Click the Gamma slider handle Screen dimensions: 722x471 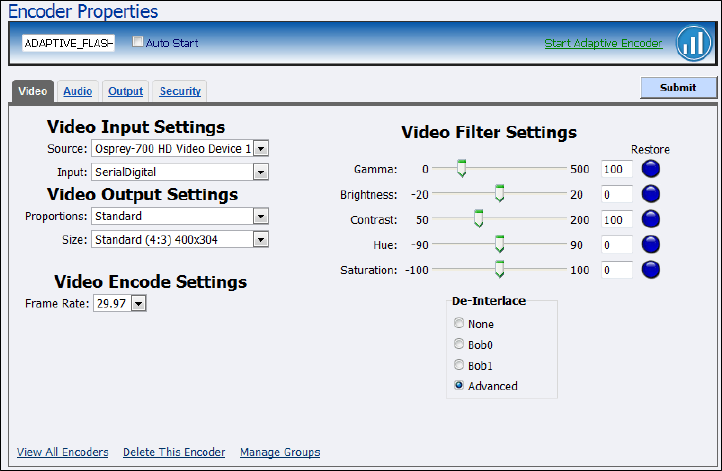(x=461, y=169)
